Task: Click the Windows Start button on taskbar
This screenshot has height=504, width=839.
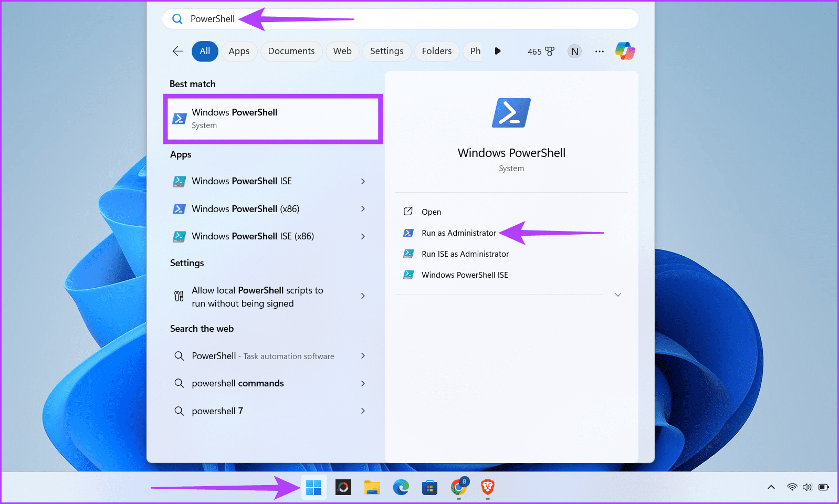Action: 314,487
